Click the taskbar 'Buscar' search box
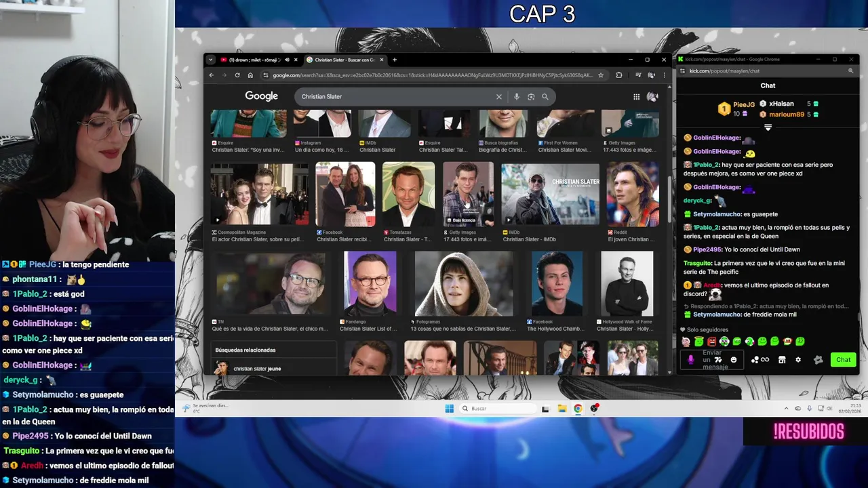The height and width of the screenshot is (488, 868). tap(497, 409)
